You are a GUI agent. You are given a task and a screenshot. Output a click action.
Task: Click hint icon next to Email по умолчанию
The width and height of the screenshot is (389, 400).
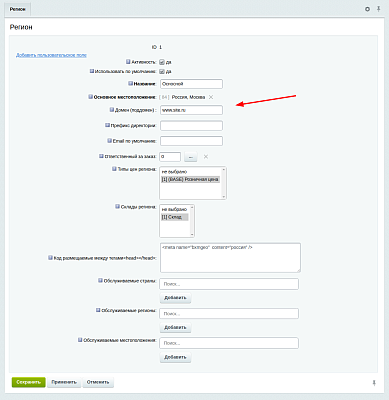(109, 141)
